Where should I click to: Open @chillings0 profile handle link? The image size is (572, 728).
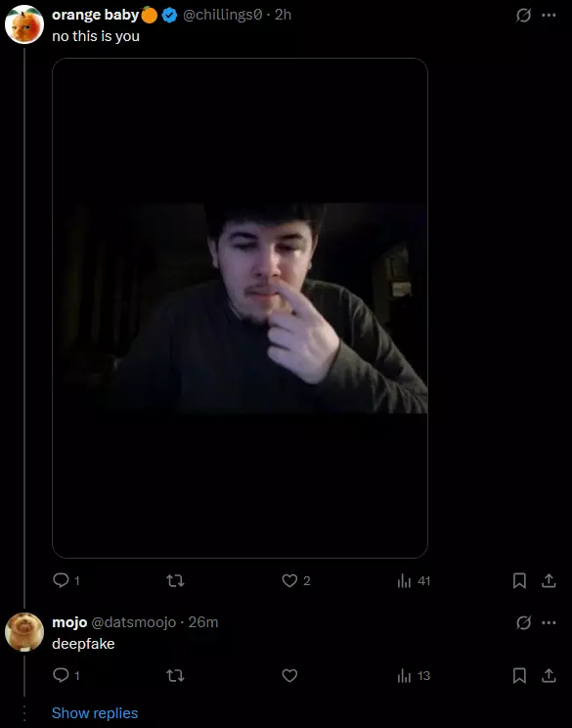(x=223, y=15)
